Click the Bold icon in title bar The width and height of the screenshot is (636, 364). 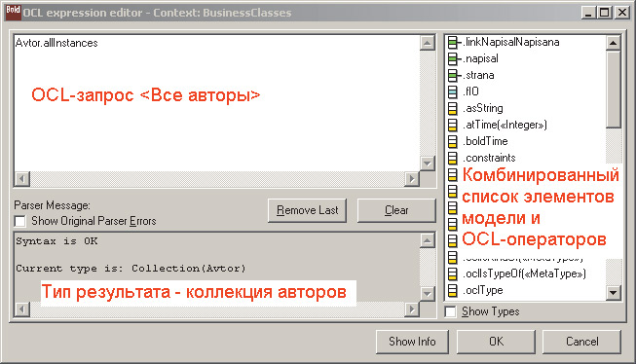point(13,12)
